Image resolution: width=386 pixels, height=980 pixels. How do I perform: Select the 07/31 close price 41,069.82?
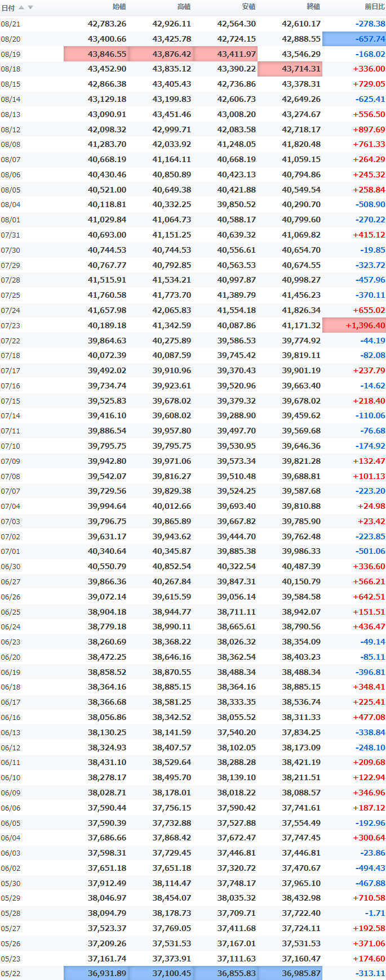click(x=301, y=235)
